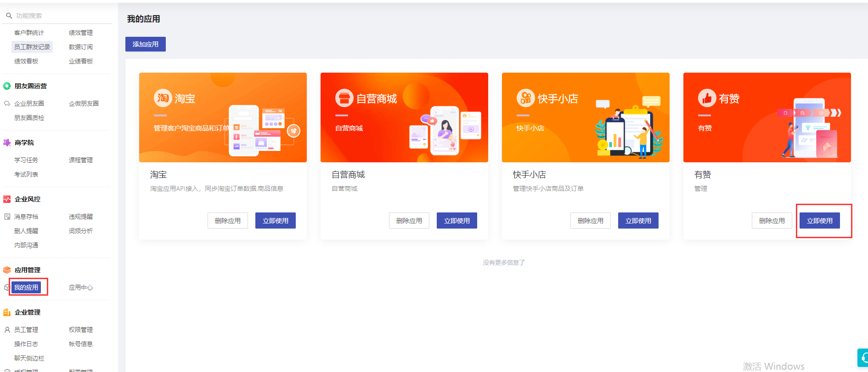Open 权限管理 menu item
The image size is (868, 372).
(81, 330)
